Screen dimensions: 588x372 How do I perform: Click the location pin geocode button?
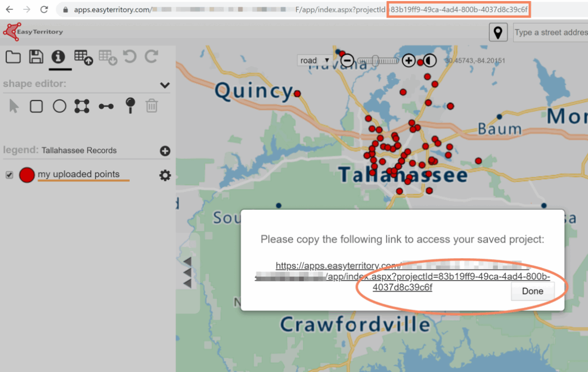coord(498,32)
